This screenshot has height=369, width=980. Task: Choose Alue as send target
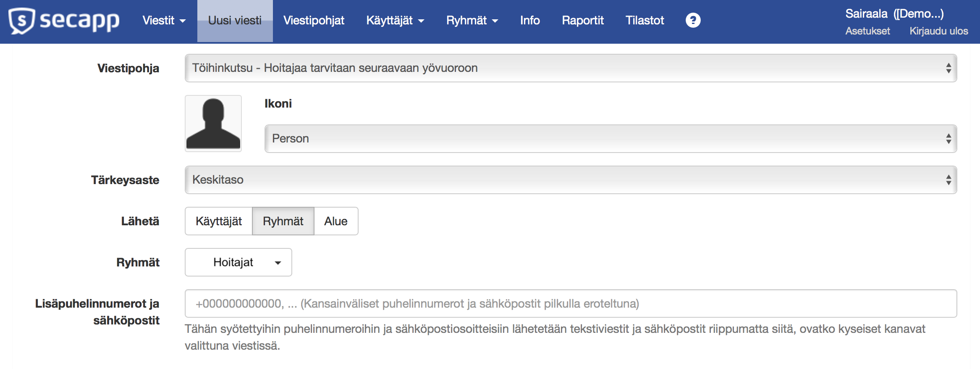click(x=335, y=221)
